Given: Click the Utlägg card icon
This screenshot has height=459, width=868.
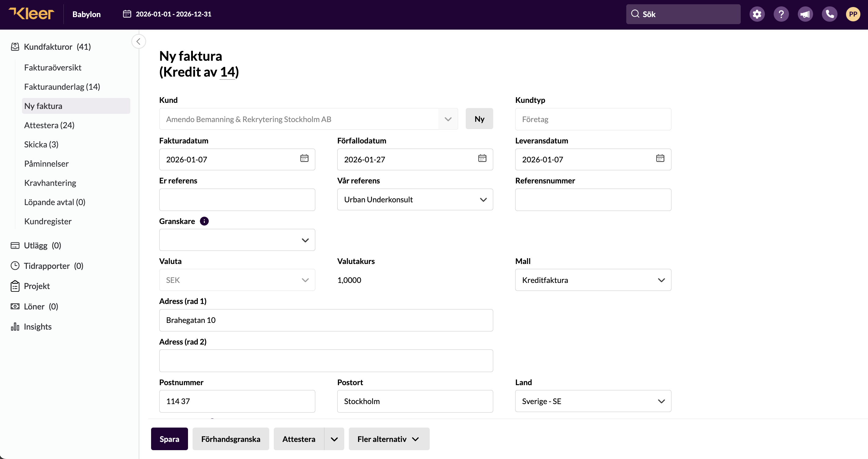Looking at the screenshot, I should click(15, 245).
